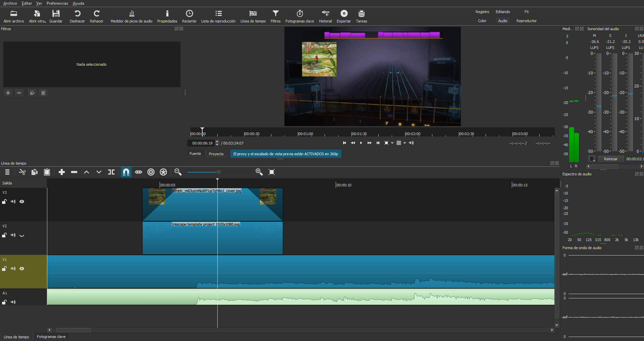Open the timeline hamburger menu
Screen dimensions: 644x341
(x=7, y=172)
